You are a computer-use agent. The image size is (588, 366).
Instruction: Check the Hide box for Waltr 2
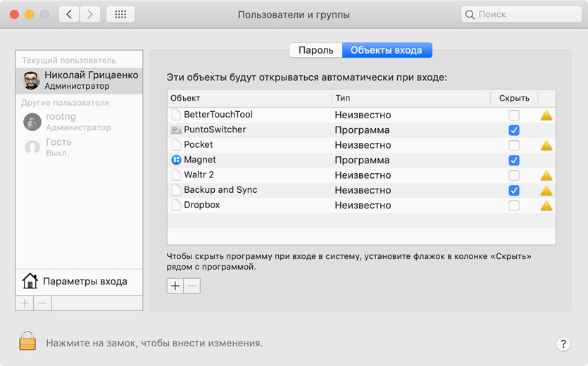coord(514,175)
